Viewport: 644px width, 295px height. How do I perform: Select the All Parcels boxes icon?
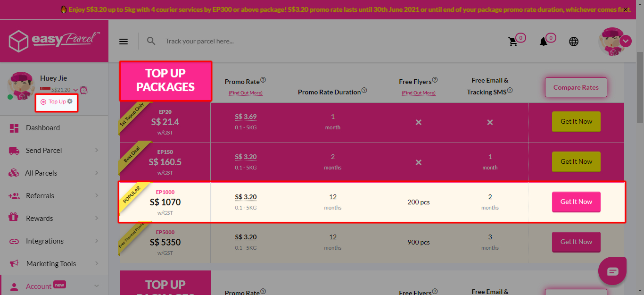pyautogui.click(x=15, y=173)
